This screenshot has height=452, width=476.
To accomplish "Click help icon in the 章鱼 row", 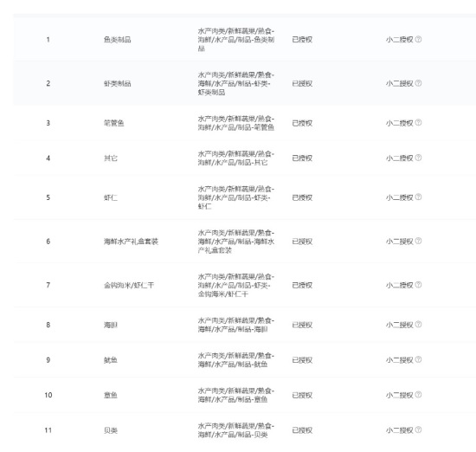I will pos(418,395).
